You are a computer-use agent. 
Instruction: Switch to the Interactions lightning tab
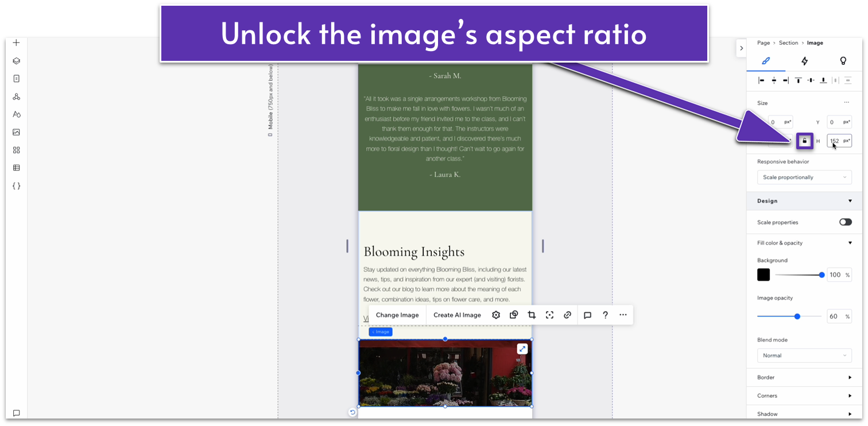click(804, 61)
